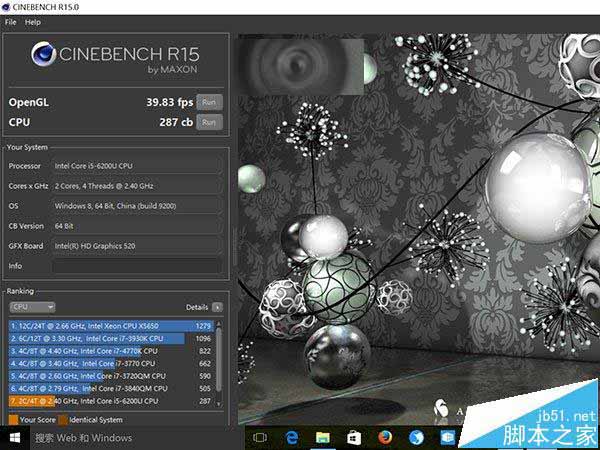Click the ranking scrollbar down arrow
The image size is (600, 450).
[218, 404]
